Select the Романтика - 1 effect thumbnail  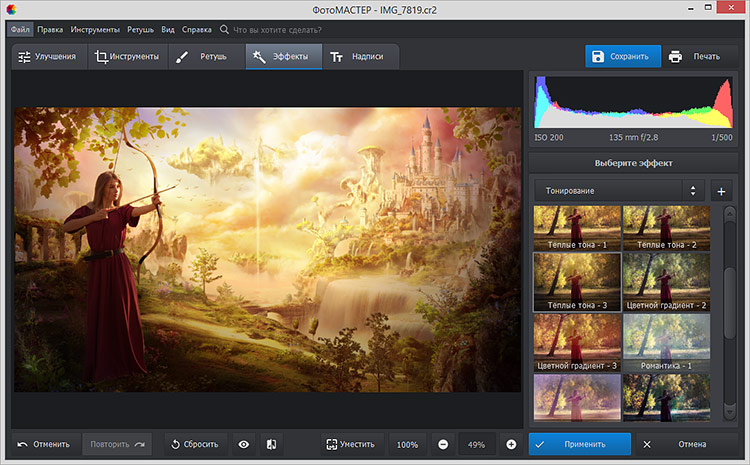pos(666,342)
